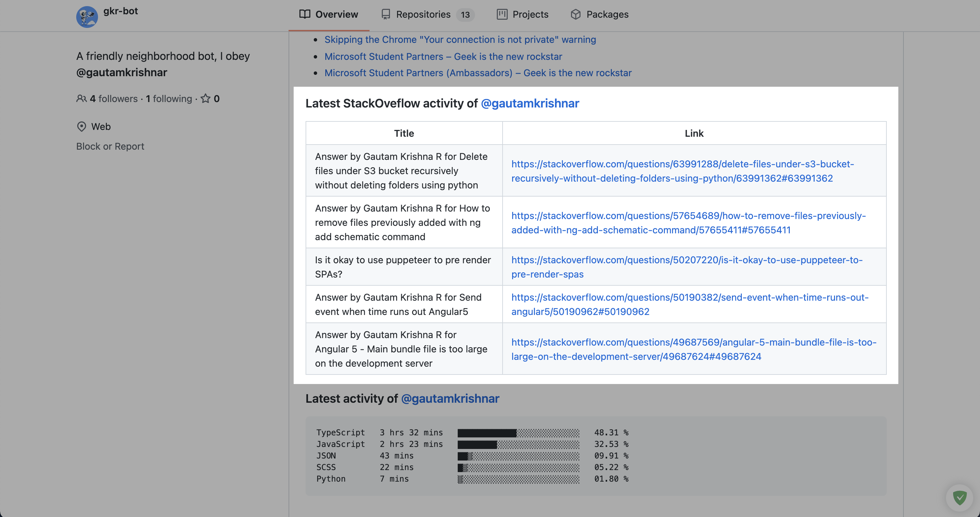
Task: Click the Repositories repo icon
Action: [x=386, y=14]
